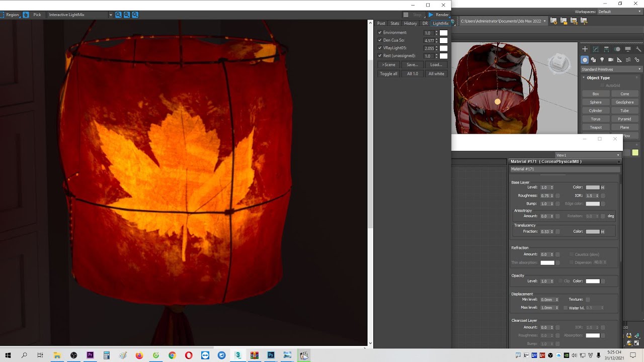The image size is (644, 362).
Task: Click the >Scene button
Action: (x=388, y=65)
